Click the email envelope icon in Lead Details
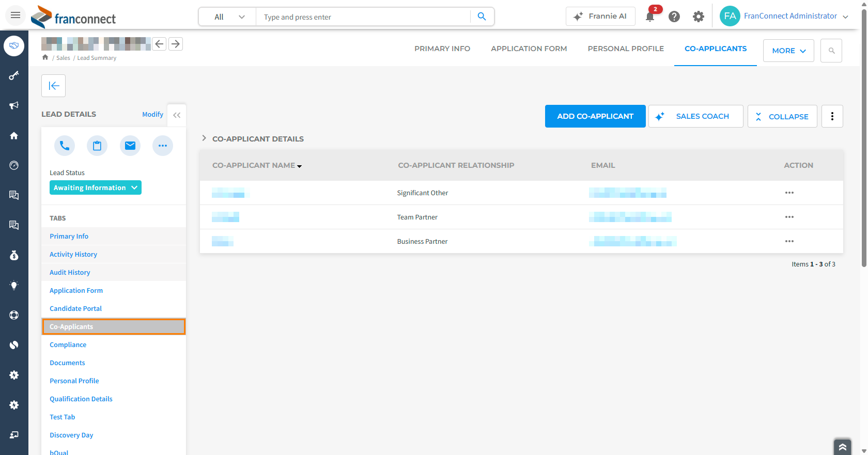The height and width of the screenshot is (455, 868). click(130, 146)
